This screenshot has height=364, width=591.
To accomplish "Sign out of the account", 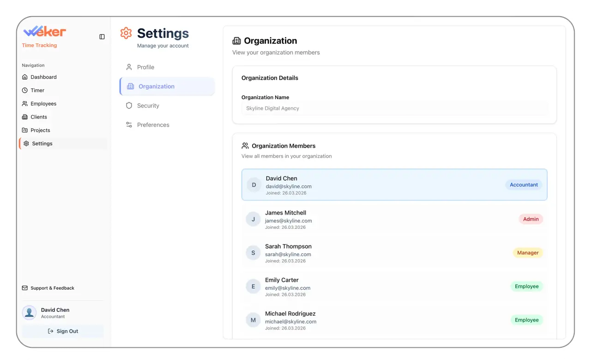I will (x=63, y=331).
